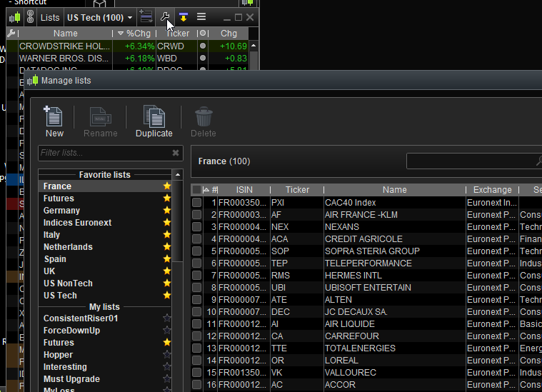Image resolution: width=542 pixels, height=392 pixels.
Task: Check the NEXANS row checkbox
Action: tap(196, 227)
